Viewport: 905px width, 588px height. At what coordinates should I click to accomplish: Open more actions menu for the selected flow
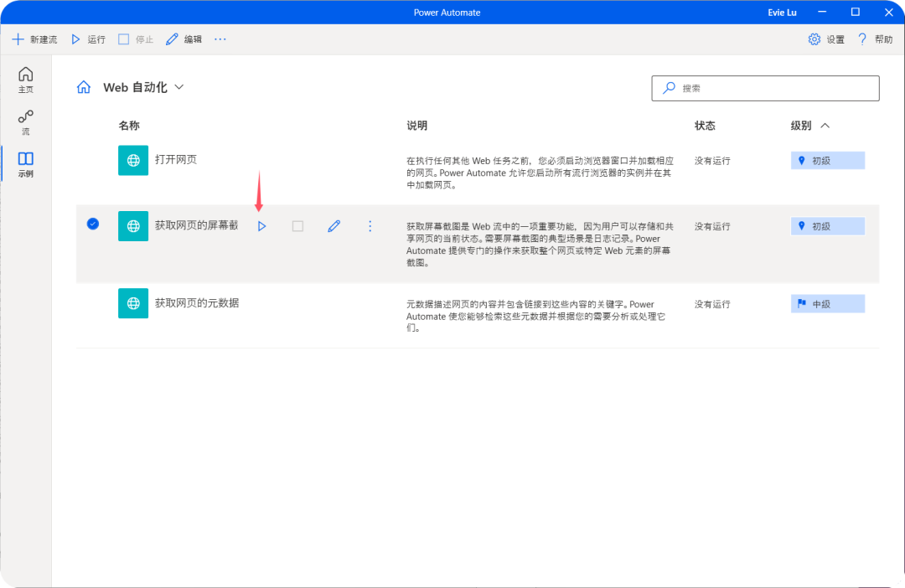tap(370, 226)
